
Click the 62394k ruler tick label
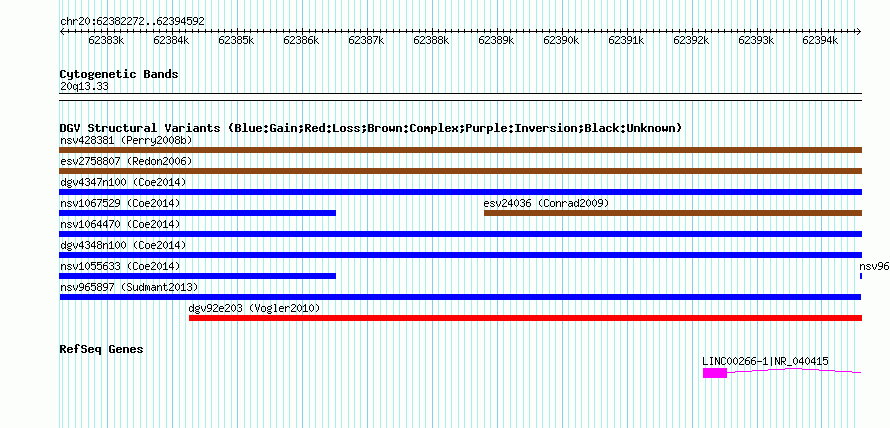(821, 40)
